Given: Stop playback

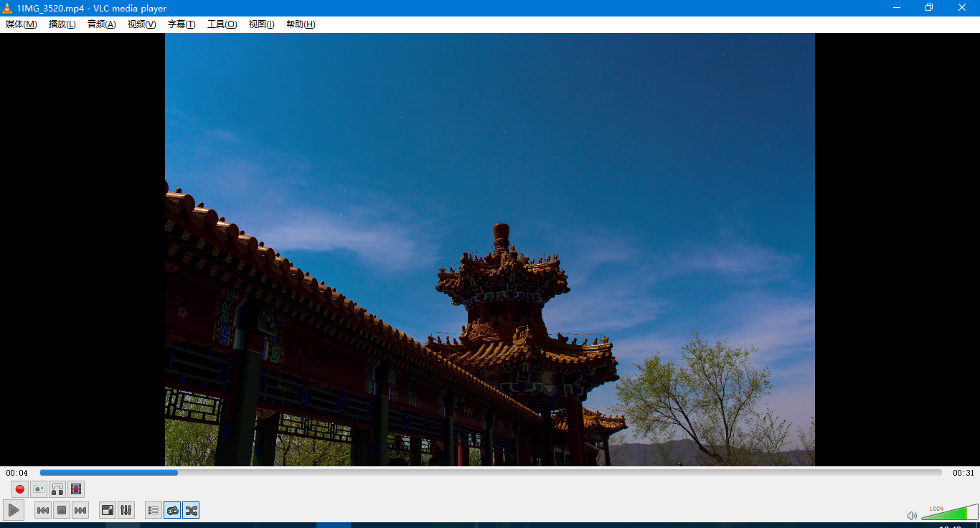Looking at the screenshot, I should [62, 510].
